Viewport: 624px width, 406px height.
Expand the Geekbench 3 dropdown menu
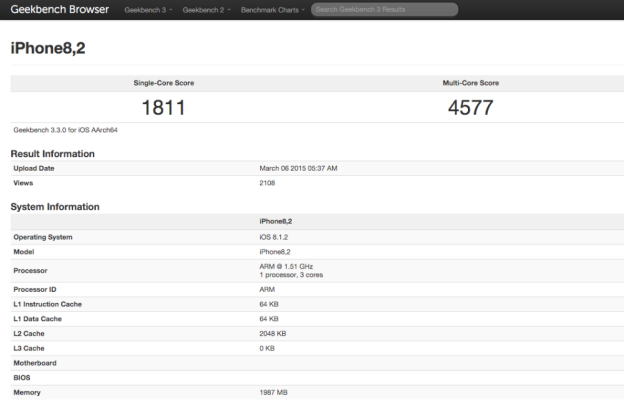click(148, 10)
